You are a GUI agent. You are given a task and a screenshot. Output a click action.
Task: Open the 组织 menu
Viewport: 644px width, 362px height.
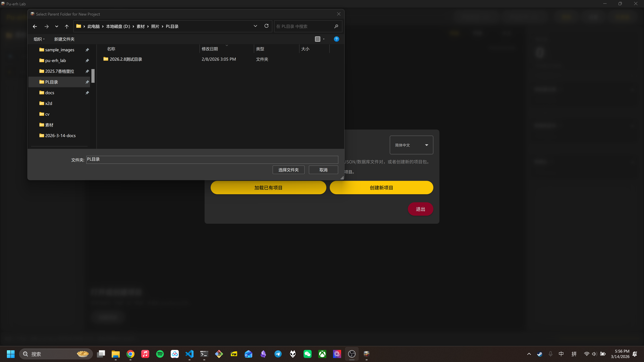pyautogui.click(x=39, y=39)
